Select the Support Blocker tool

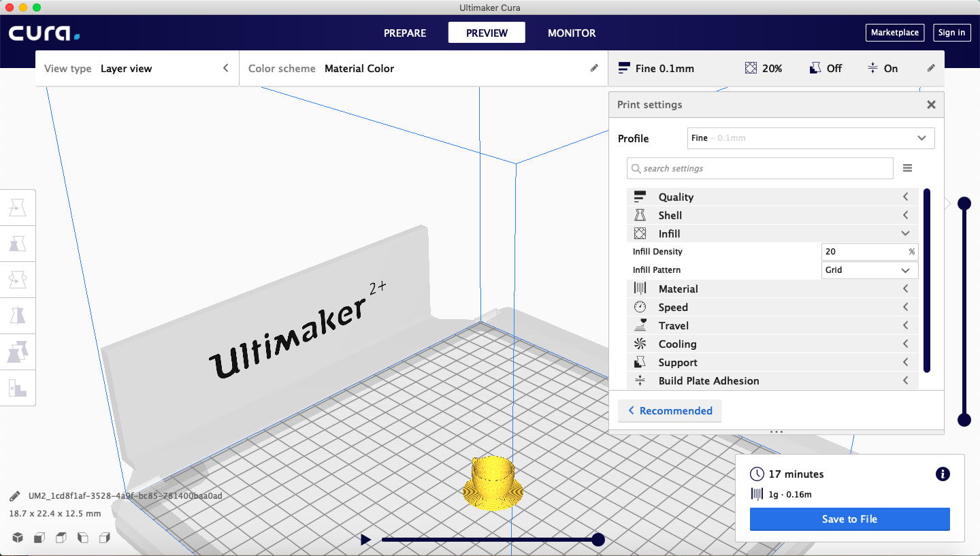(x=18, y=388)
